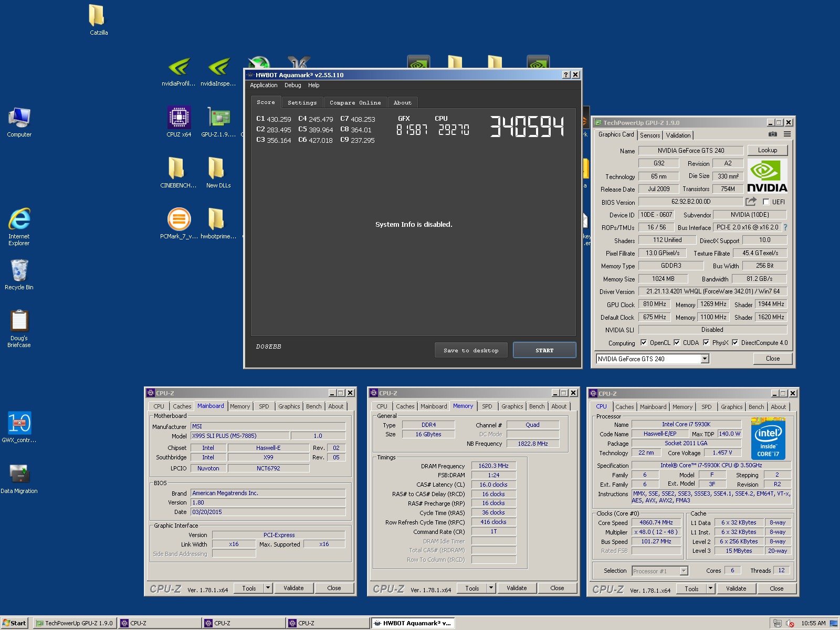Viewport: 840px width, 630px height.
Task: Launch CPUZ x64 desktop shortcut
Action: point(179,122)
